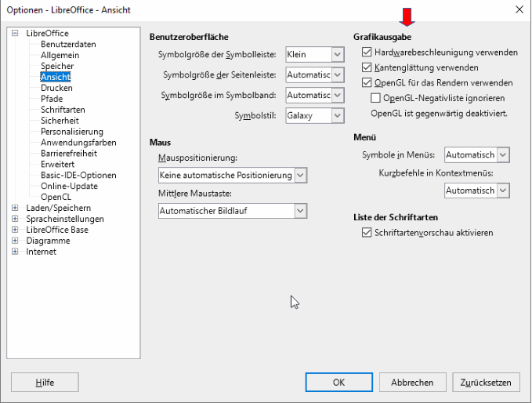Image resolution: width=532 pixels, height=403 pixels.
Task: Open Symbole in Menüs dropdown
Action: click(x=503, y=156)
